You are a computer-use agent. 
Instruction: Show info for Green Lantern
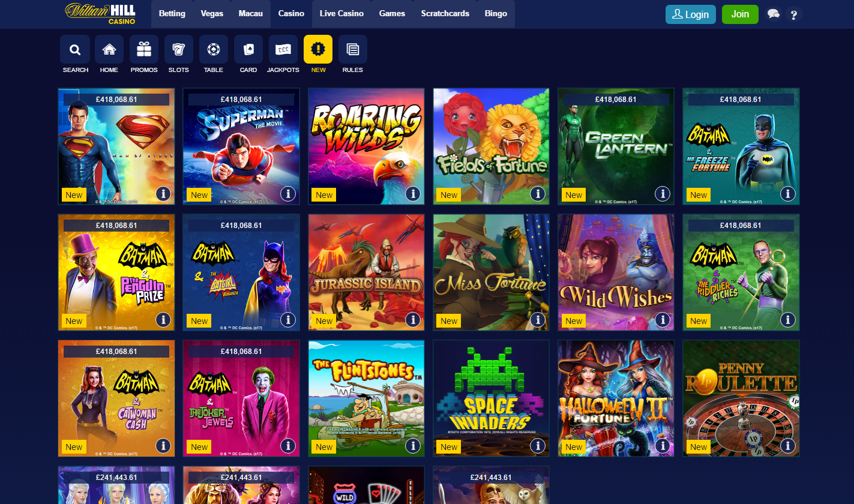click(x=663, y=194)
